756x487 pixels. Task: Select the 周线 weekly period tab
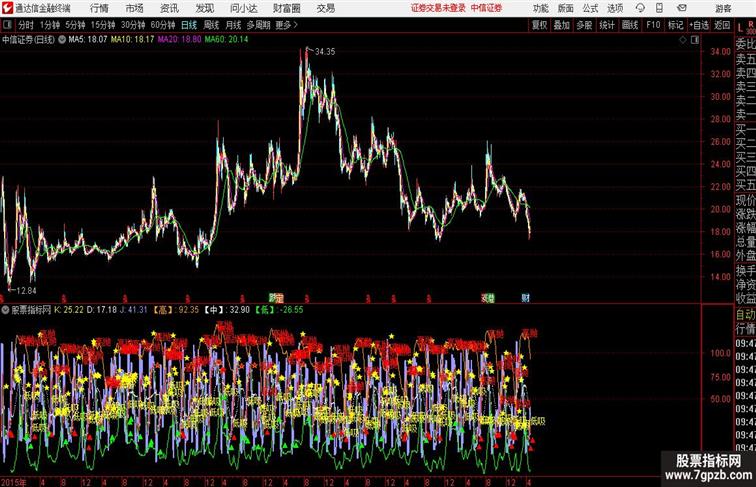tap(211, 25)
